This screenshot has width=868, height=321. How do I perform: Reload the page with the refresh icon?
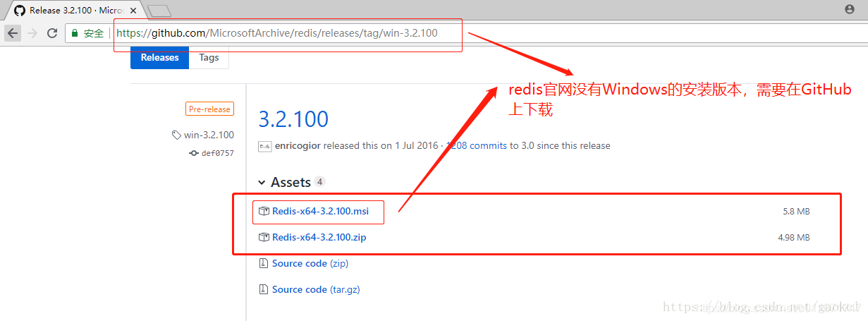pyautogui.click(x=52, y=33)
